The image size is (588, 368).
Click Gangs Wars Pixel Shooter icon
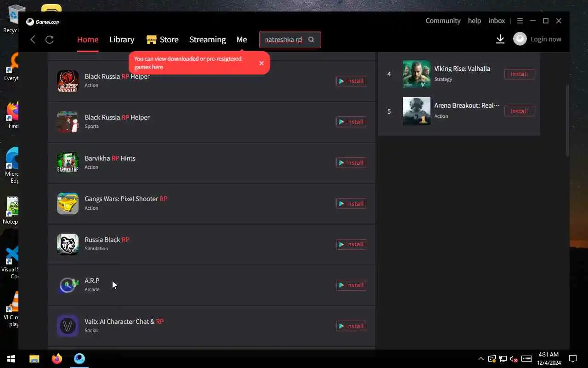(68, 204)
